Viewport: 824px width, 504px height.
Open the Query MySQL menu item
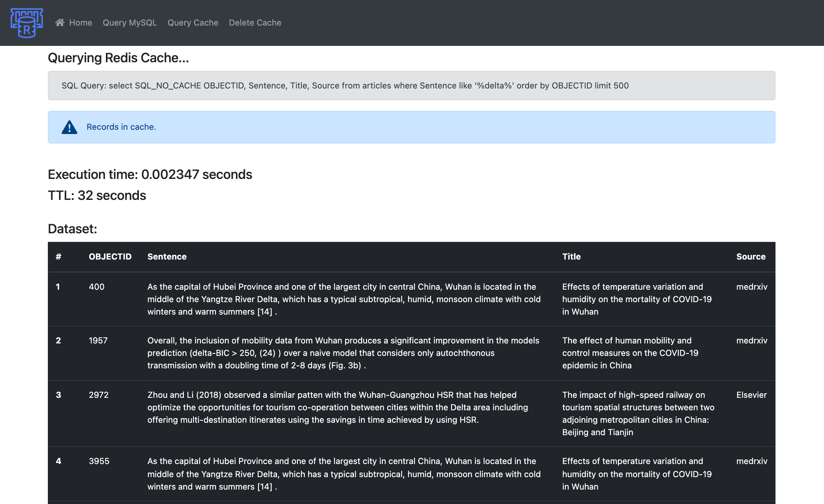click(x=129, y=23)
